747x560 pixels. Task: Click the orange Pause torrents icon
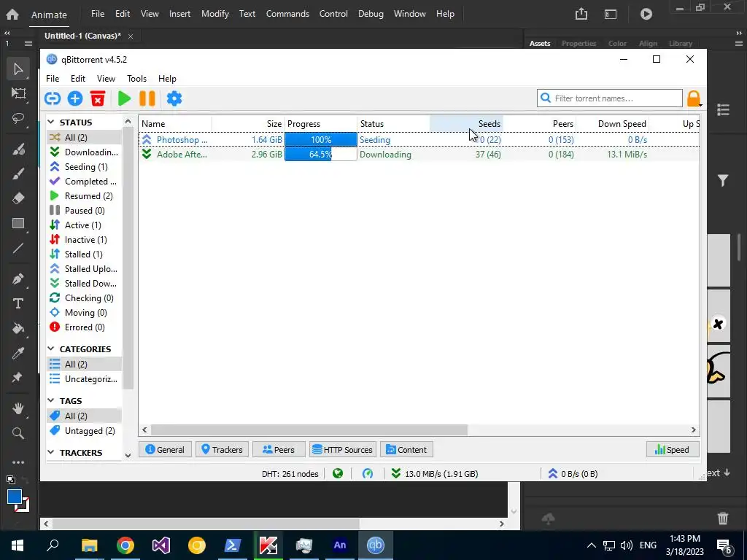click(x=147, y=98)
